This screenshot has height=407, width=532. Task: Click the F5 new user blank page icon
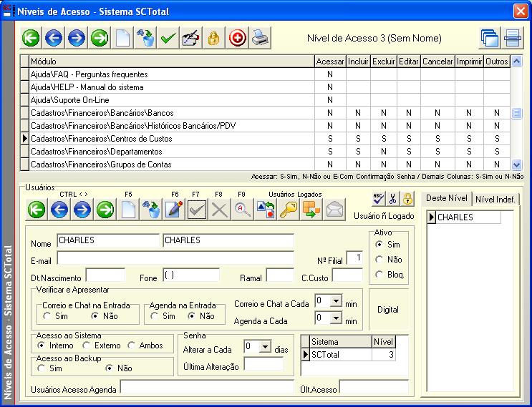128,209
